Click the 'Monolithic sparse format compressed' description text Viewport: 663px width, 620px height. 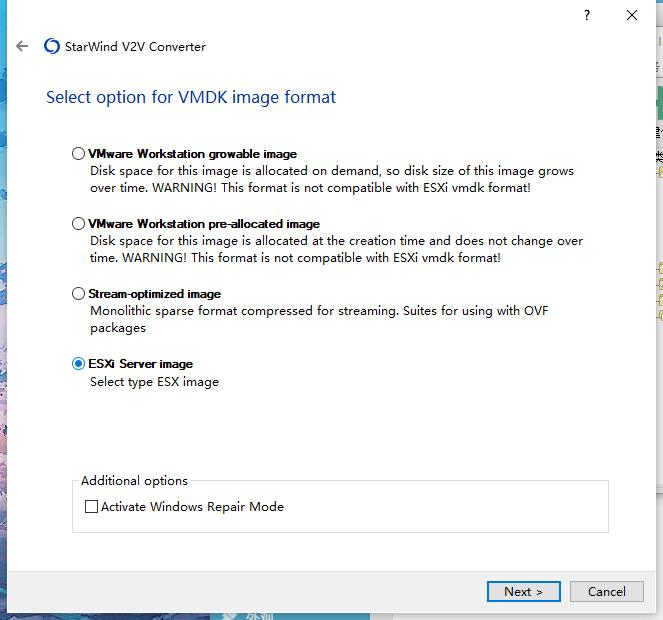[x=319, y=319]
